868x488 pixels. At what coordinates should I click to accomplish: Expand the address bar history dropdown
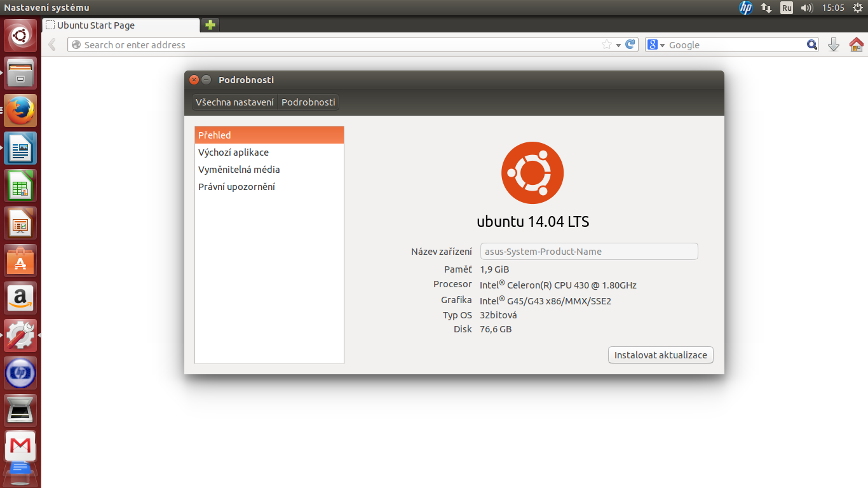(618, 45)
